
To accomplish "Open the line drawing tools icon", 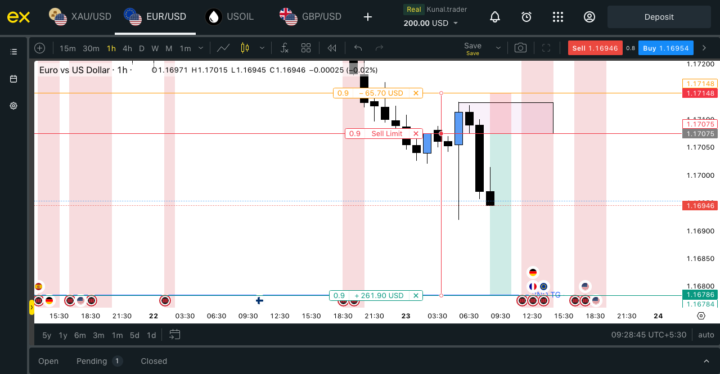I will point(223,48).
